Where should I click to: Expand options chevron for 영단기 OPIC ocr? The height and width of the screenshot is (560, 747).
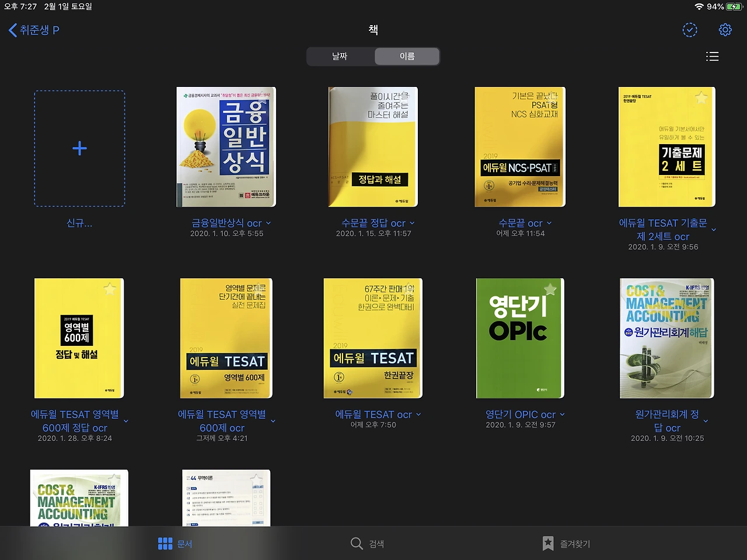click(x=563, y=415)
